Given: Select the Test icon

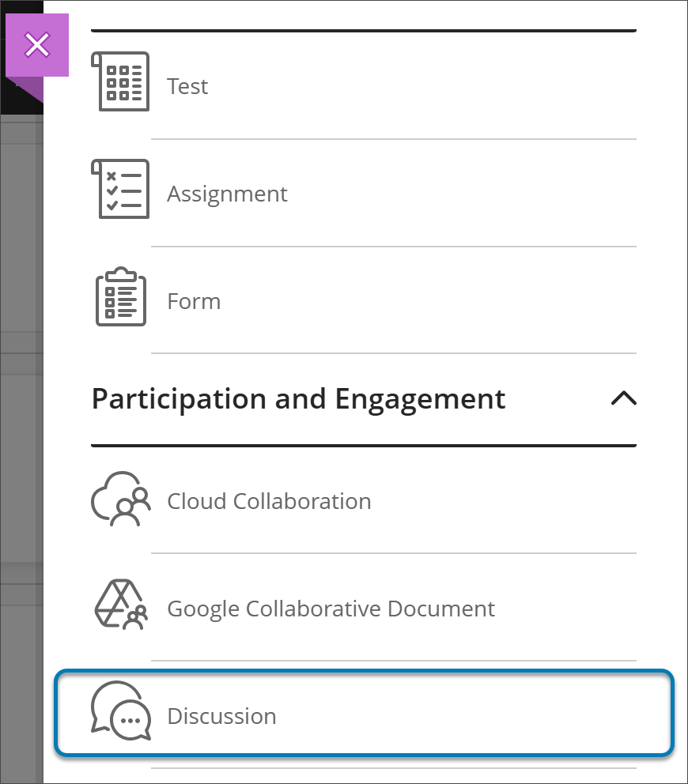Looking at the screenshot, I should pos(120,81).
